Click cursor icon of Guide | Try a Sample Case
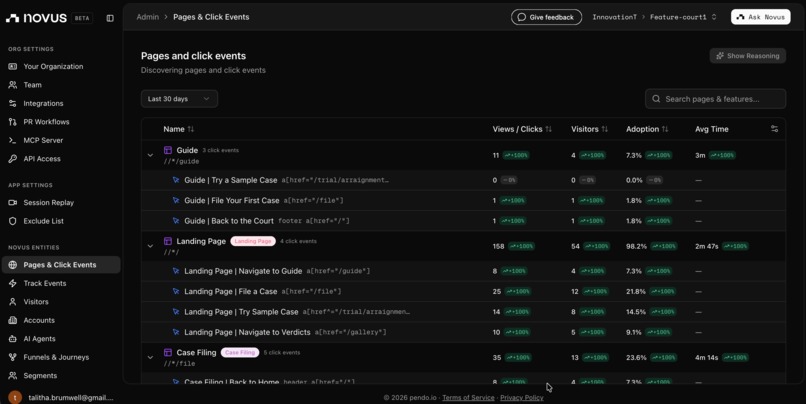 tap(176, 180)
